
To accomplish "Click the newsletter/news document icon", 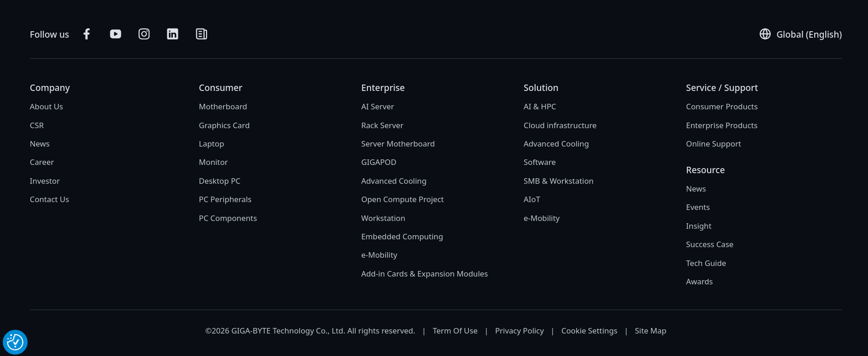I will click(x=201, y=34).
